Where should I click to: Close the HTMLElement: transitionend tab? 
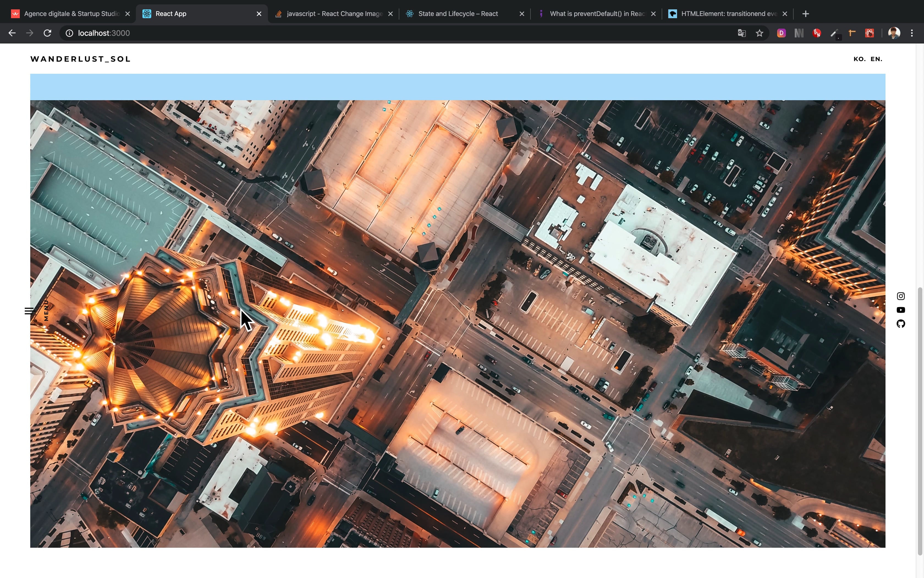pyautogui.click(x=785, y=14)
